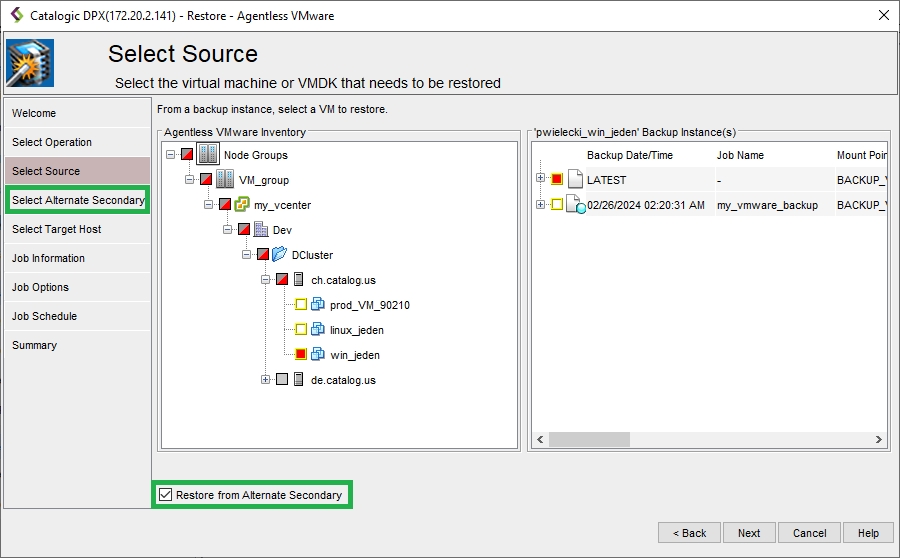Screen dimensions: 900x558
Task: Expand the LATEST backup instance
Action: pyautogui.click(x=541, y=179)
